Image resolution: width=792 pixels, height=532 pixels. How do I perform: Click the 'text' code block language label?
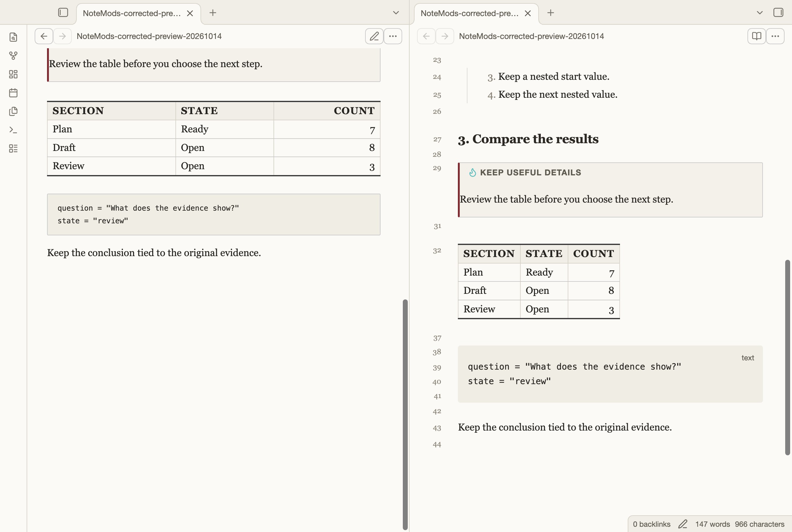click(747, 358)
